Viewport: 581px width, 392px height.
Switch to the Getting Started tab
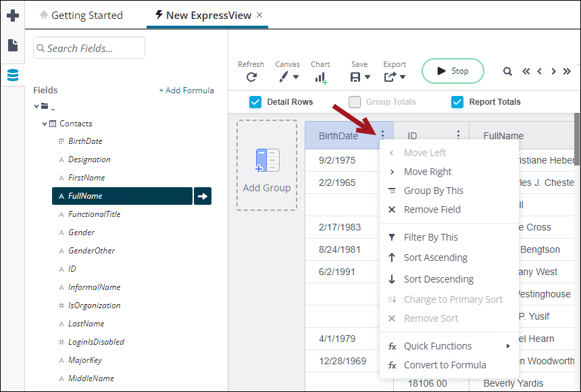(81, 15)
